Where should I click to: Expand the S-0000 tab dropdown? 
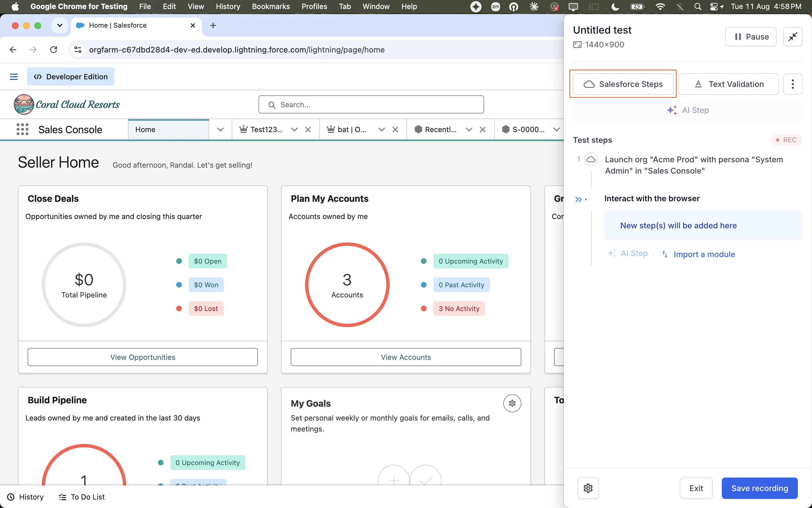coord(556,130)
